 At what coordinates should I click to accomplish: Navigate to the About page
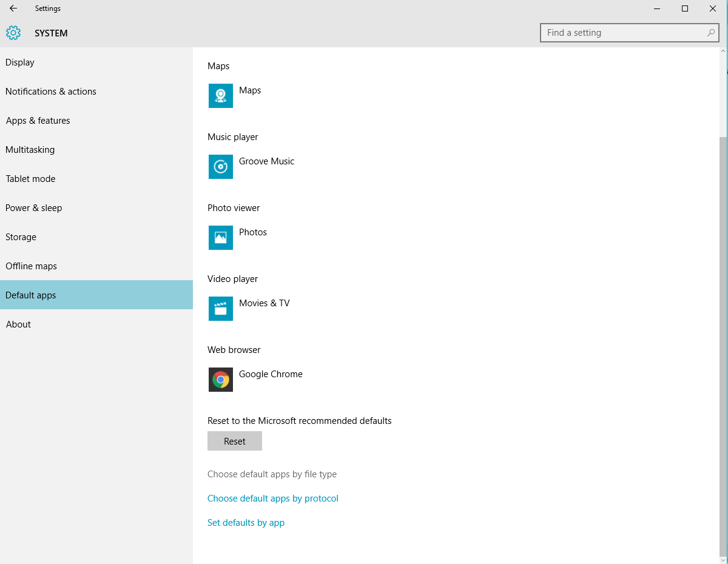[18, 324]
